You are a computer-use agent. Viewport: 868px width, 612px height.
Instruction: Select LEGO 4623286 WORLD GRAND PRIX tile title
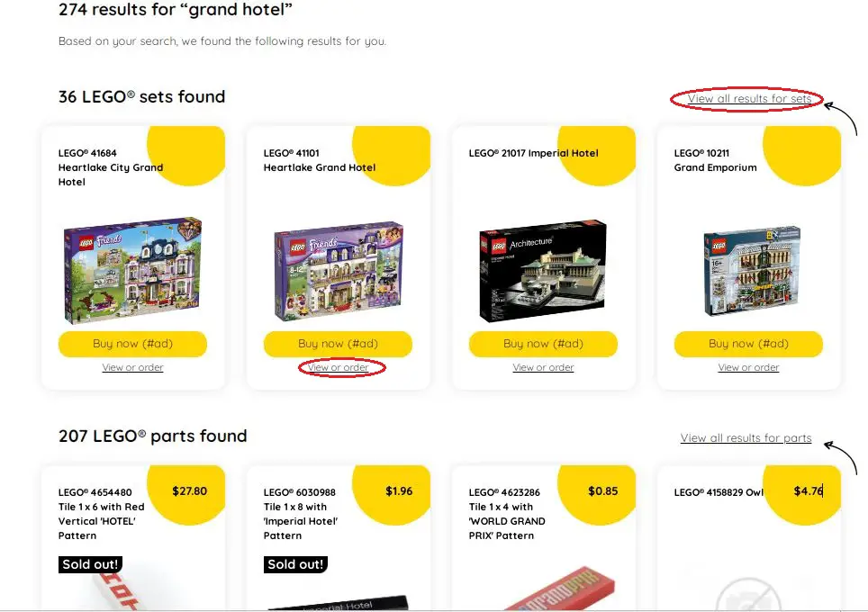click(507, 514)
